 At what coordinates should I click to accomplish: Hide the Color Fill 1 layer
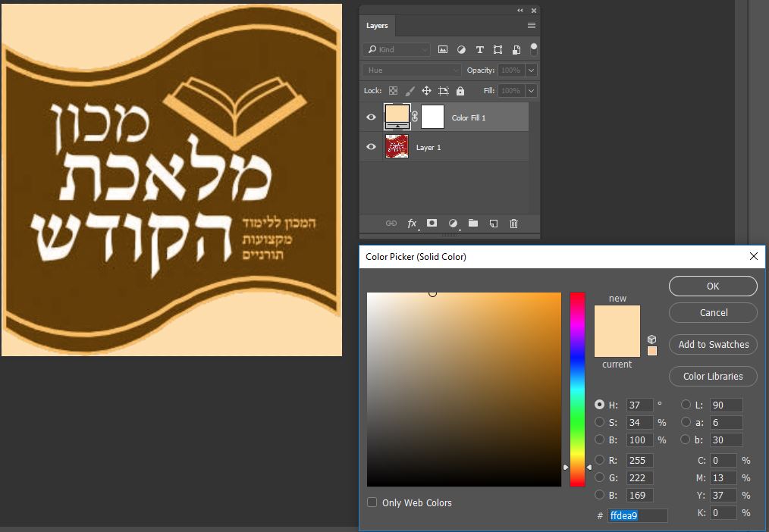pos(371,117)
